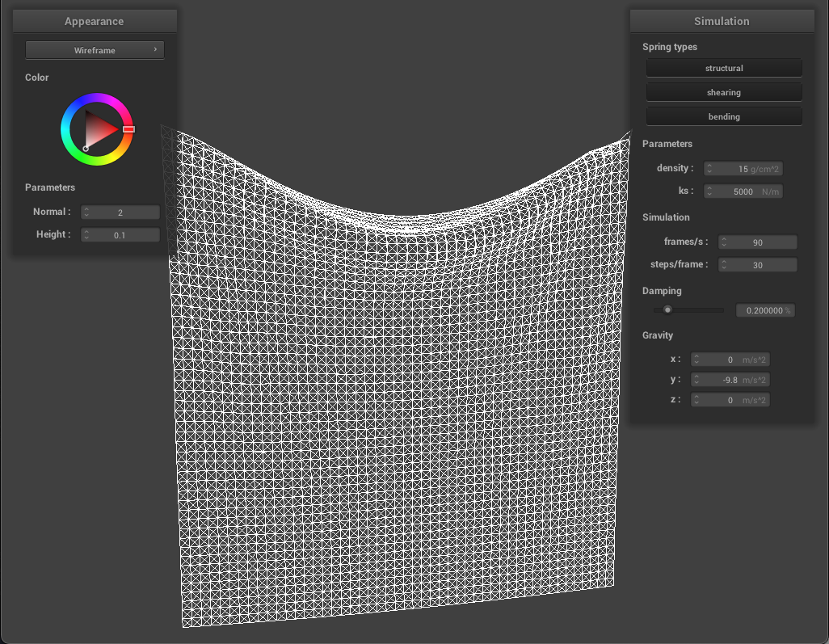
Task: Toggle the shearing spring type
Action: click(x=724, y=93)
